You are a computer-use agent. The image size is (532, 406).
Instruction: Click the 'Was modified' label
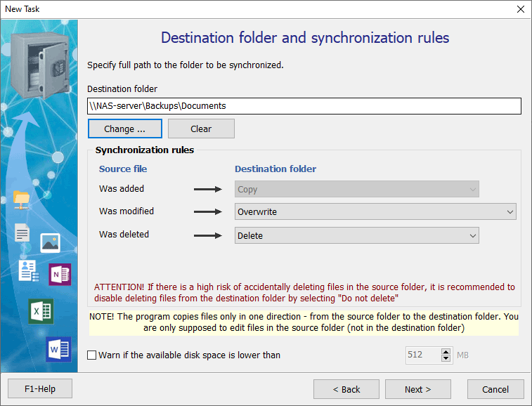pos(126,211)
